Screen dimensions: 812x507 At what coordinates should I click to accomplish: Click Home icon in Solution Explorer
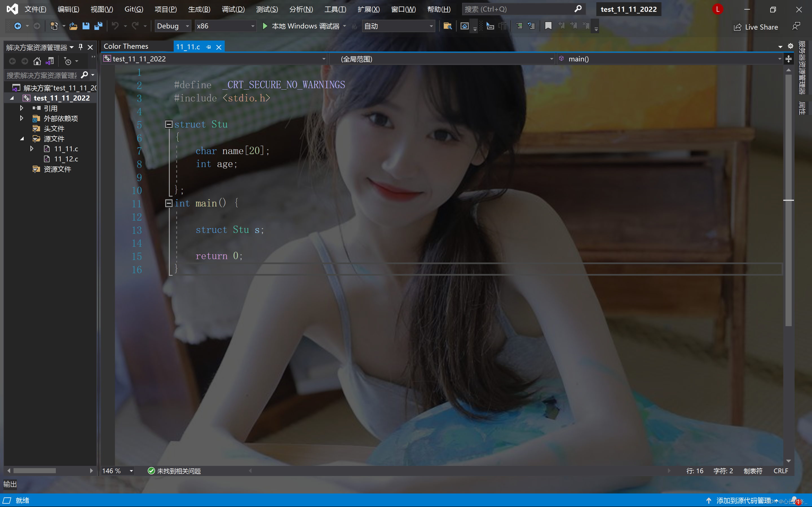(37, 61)
